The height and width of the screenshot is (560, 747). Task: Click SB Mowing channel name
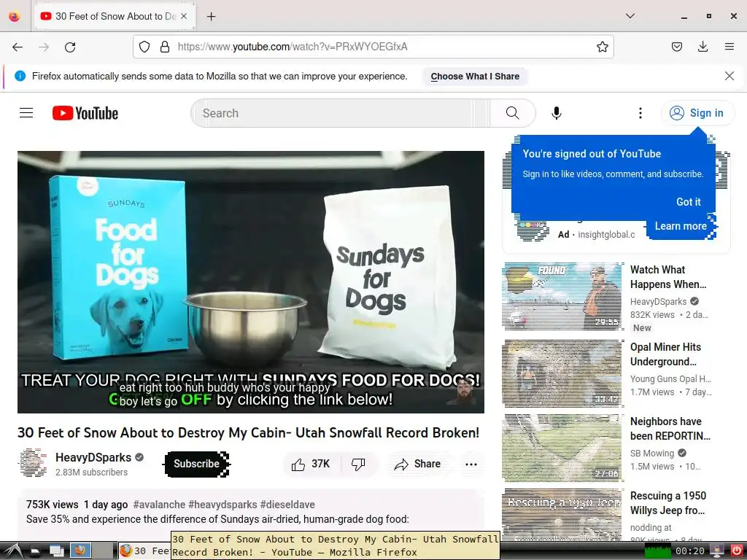click(651, 454)
